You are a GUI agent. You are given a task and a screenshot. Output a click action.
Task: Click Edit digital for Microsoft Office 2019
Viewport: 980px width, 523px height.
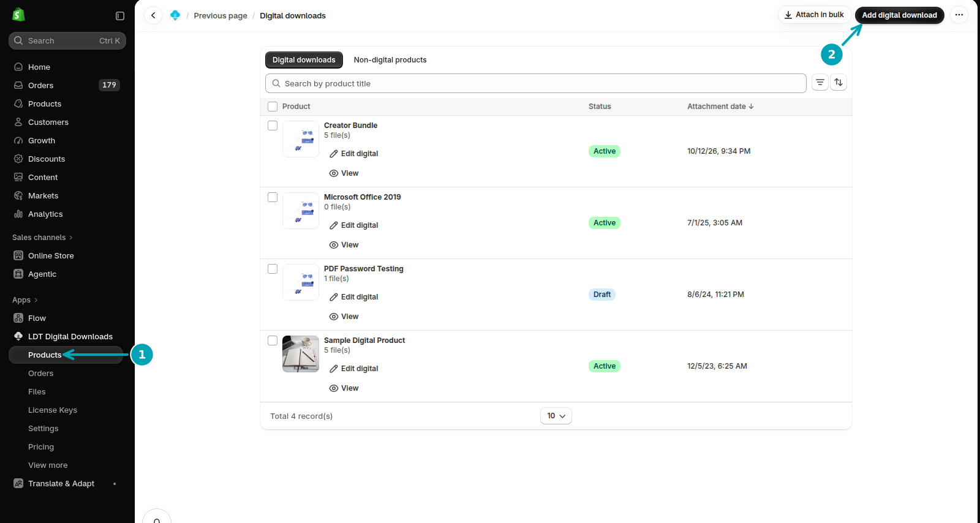[x=353, y=225]
